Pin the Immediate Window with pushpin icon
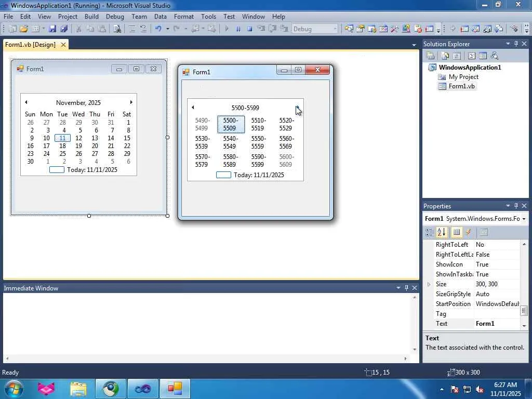 coord(406,288)
